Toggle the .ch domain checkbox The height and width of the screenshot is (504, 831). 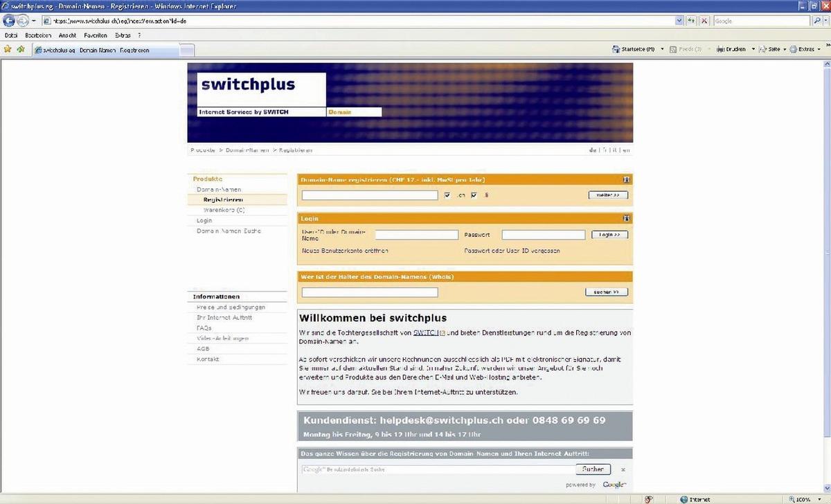pyautogui.click(x=447, y=195)
